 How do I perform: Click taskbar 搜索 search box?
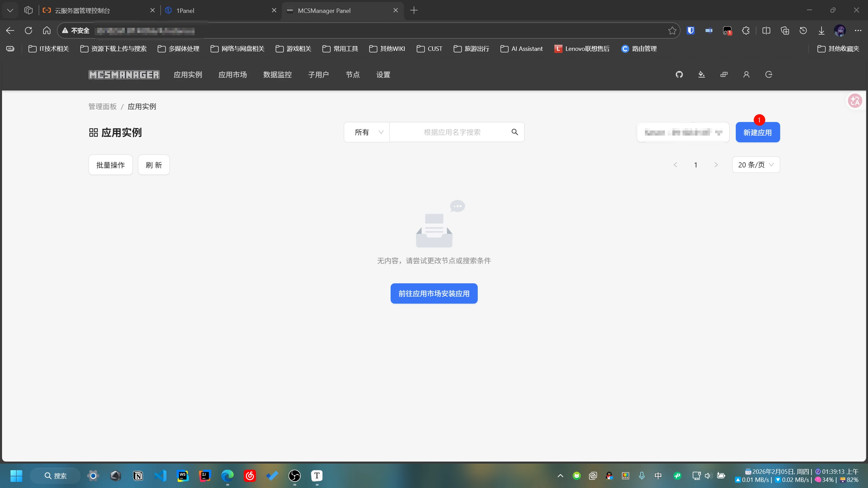tap(56, 476)
